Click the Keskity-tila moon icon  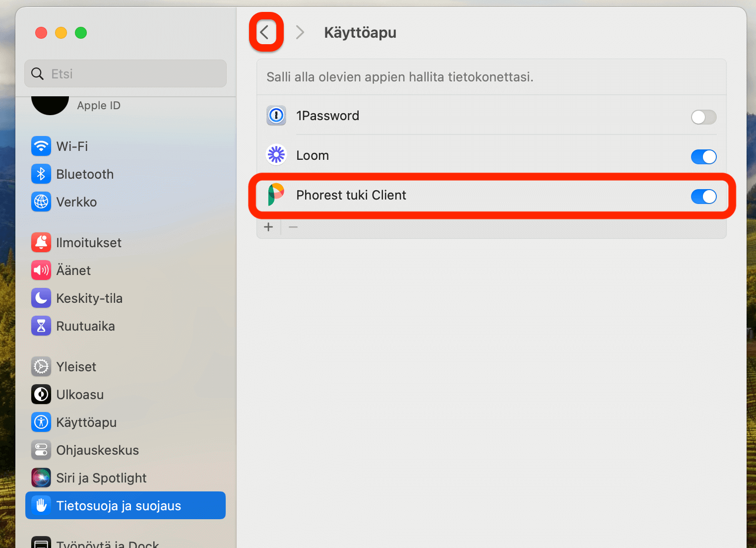point(41,298)
